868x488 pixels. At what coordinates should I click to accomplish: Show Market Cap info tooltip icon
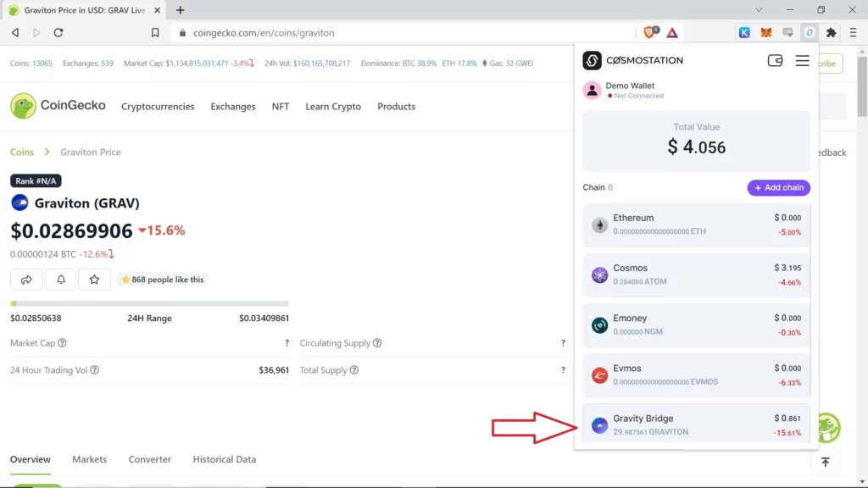coord(62,343)
